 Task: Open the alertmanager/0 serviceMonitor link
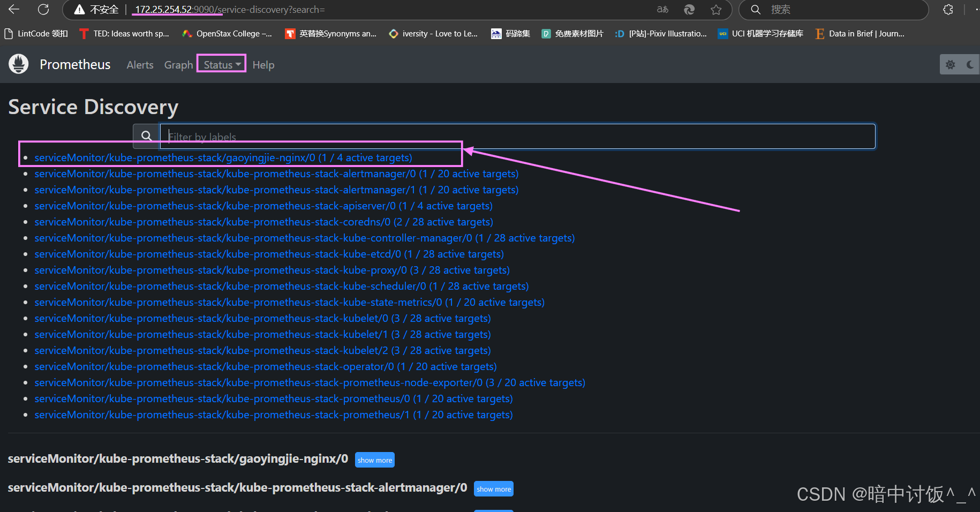tap(276, 174)
